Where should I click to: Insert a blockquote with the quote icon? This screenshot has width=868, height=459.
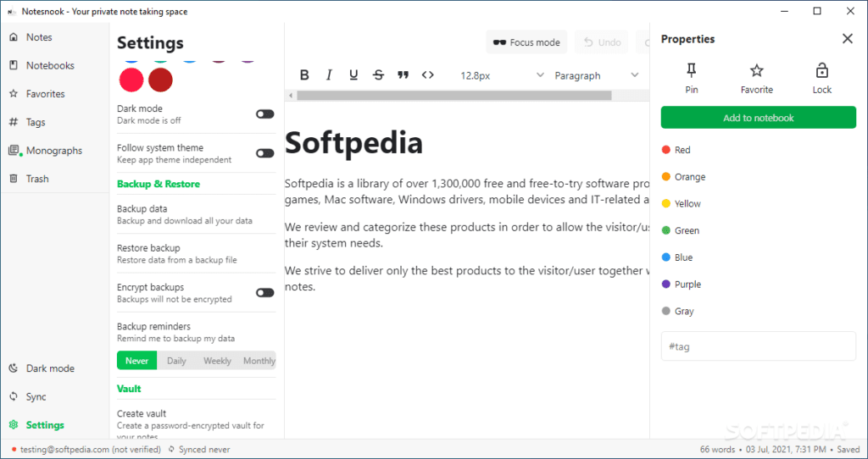(x=403, y=75)
